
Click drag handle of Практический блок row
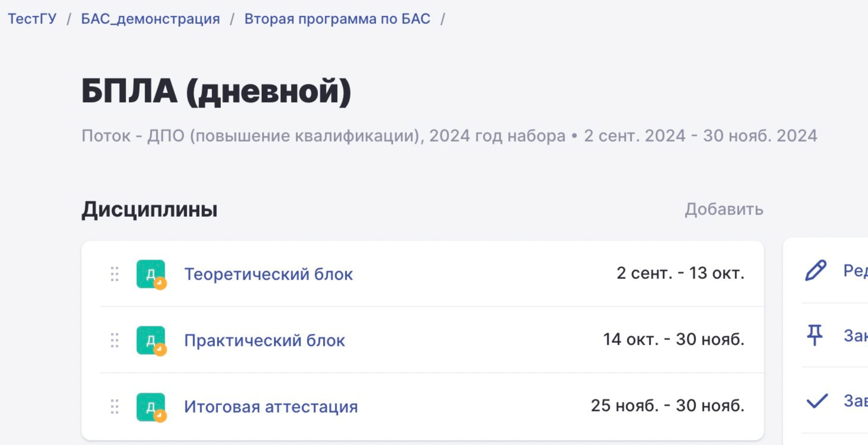click(x=115, y=340)
